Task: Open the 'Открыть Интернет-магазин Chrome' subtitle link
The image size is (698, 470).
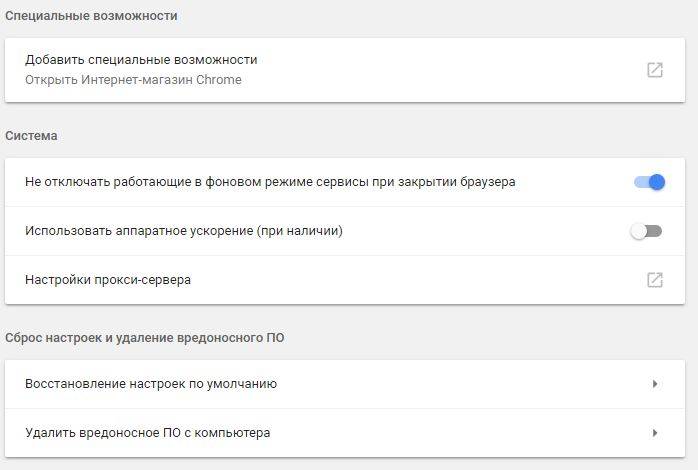Action: tap(133, 80)
